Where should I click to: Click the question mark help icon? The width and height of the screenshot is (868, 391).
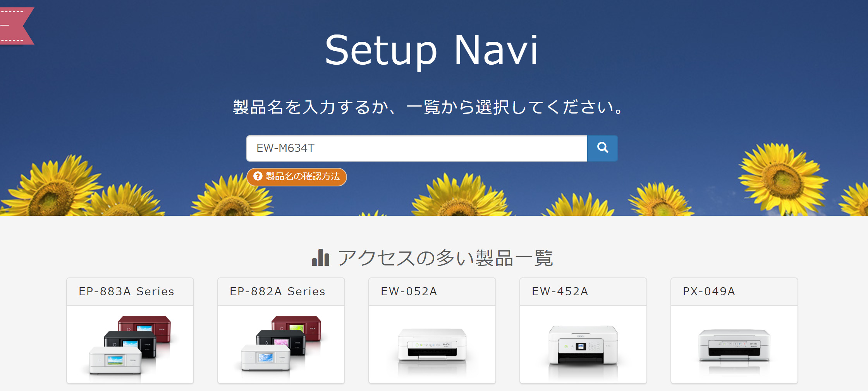point(258,176)
